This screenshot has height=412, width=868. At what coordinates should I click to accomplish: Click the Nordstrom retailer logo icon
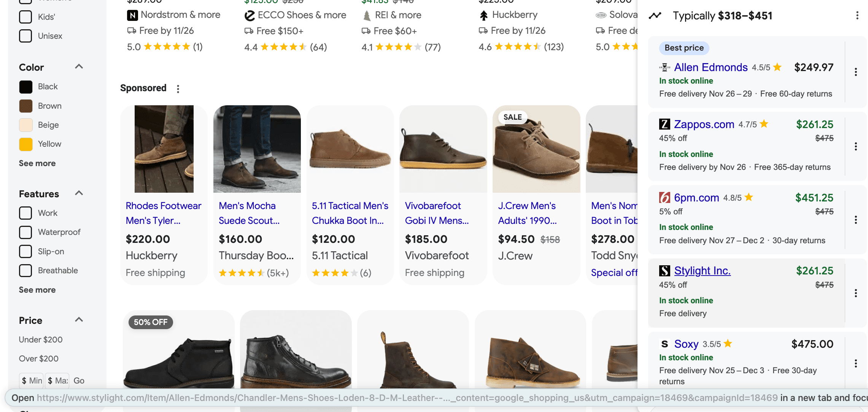pos(132,14)
